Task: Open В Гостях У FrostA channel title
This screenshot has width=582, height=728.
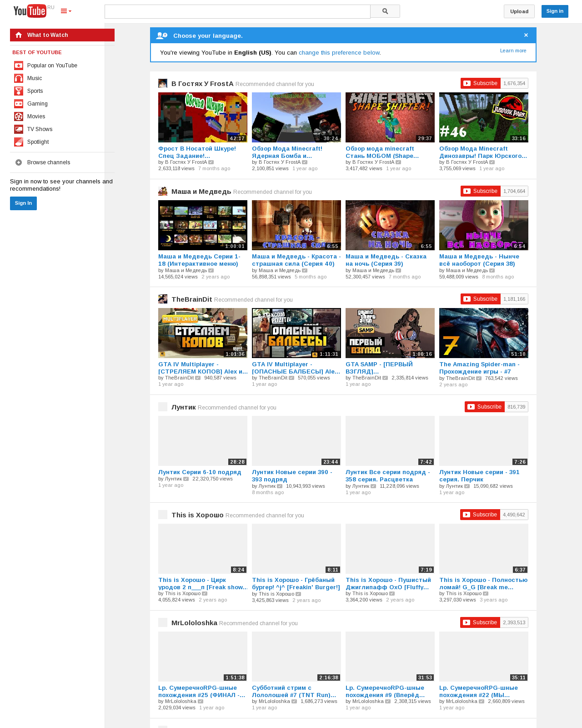Action: [x=202, y=84]
